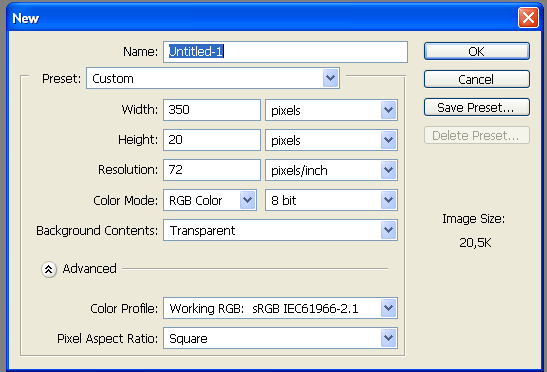
Task: Click the Background Contents label
Action: click(x=97, y=231)
